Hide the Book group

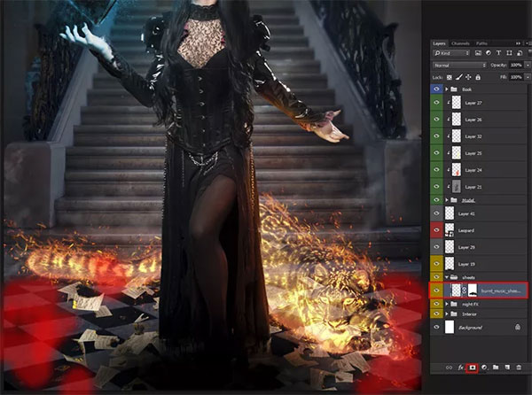click(436, 89)
